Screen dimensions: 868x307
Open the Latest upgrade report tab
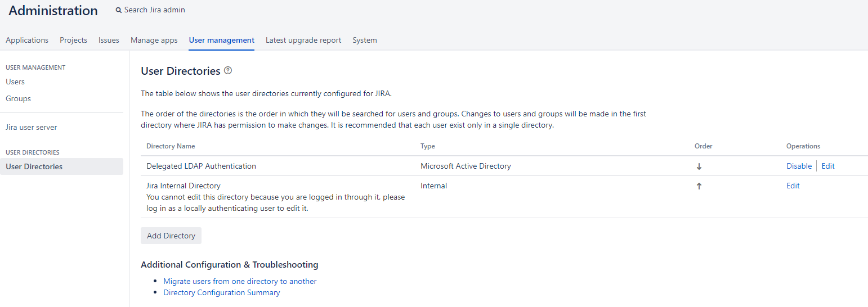pyautogui.click(x=303, y=40)
